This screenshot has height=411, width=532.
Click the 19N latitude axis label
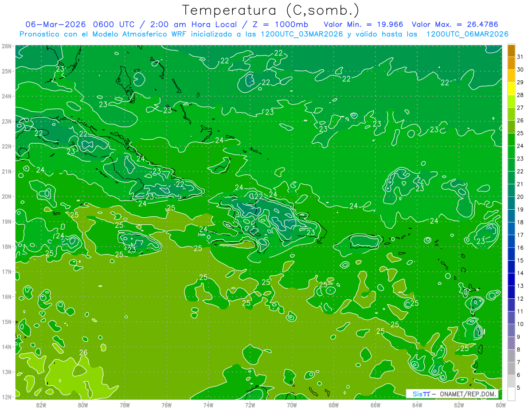(x=6, y=222)
